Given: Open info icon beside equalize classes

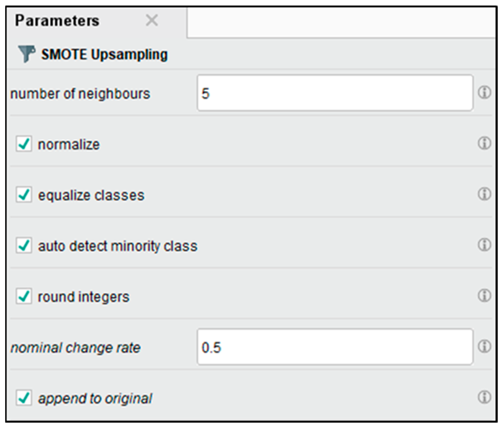Looking at the screenshot, I should click(484, 194).
